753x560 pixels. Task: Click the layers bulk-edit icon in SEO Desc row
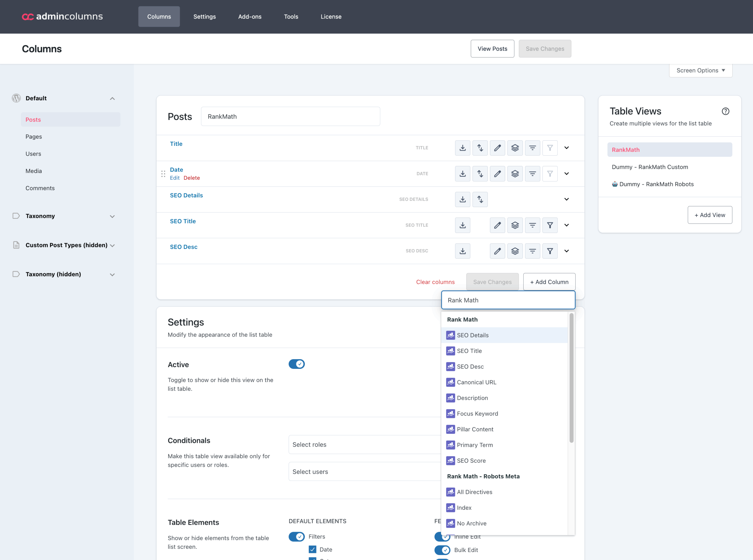click(x=515, y=251)
